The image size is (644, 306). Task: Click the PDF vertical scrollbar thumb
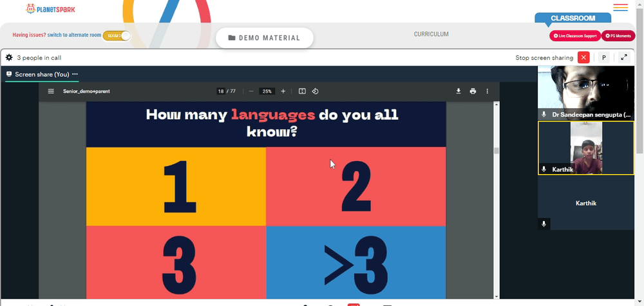click(x=497, y=150)
